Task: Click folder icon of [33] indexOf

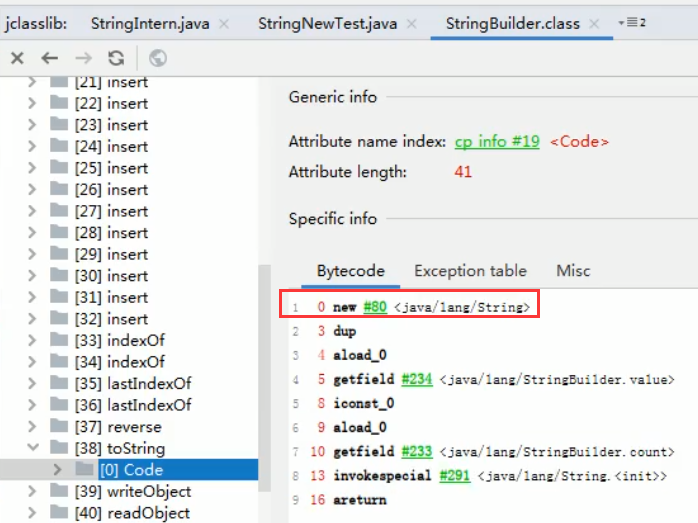Action: (x=59, y=339)
